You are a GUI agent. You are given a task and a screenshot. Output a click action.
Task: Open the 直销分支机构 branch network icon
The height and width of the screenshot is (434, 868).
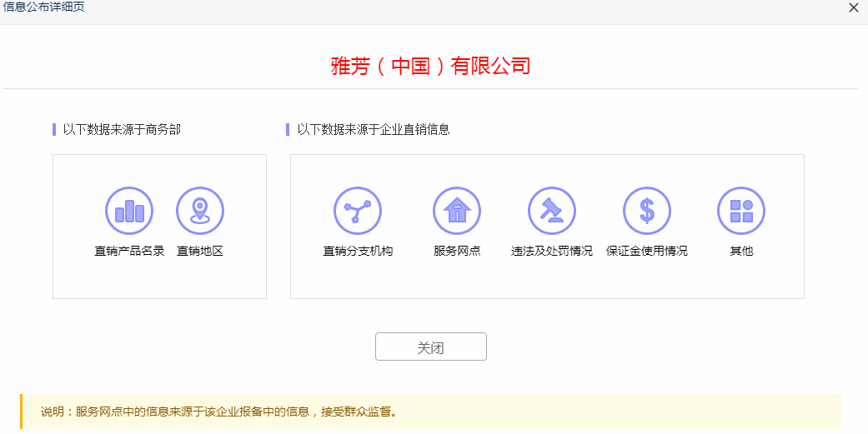[x=358, y=211]
